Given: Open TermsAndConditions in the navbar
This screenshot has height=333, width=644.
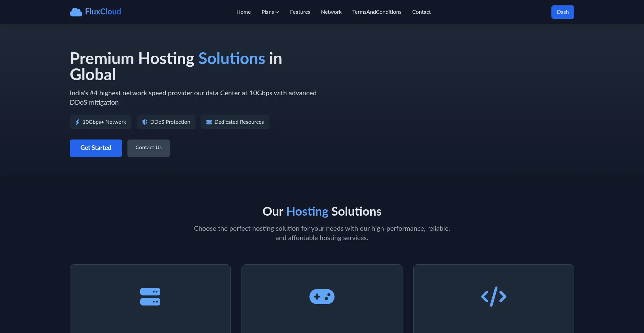Looking at the screenshot, I should [377, 12].
